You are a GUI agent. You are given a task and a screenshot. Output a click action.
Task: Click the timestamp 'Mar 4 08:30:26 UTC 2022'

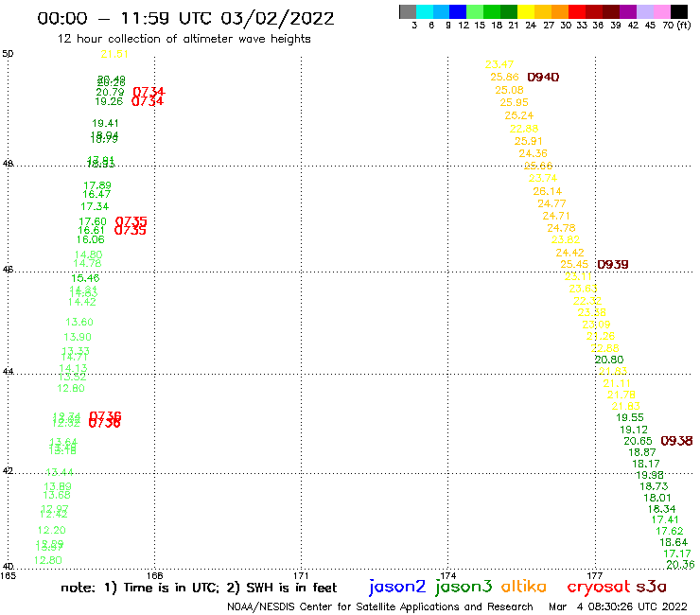coord(618,606)
